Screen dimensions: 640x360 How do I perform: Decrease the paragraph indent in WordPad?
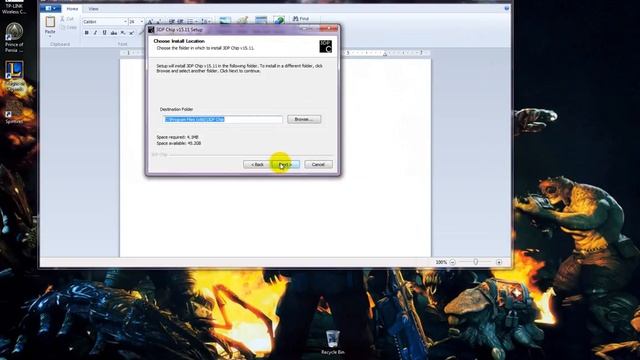click(172, 21)
